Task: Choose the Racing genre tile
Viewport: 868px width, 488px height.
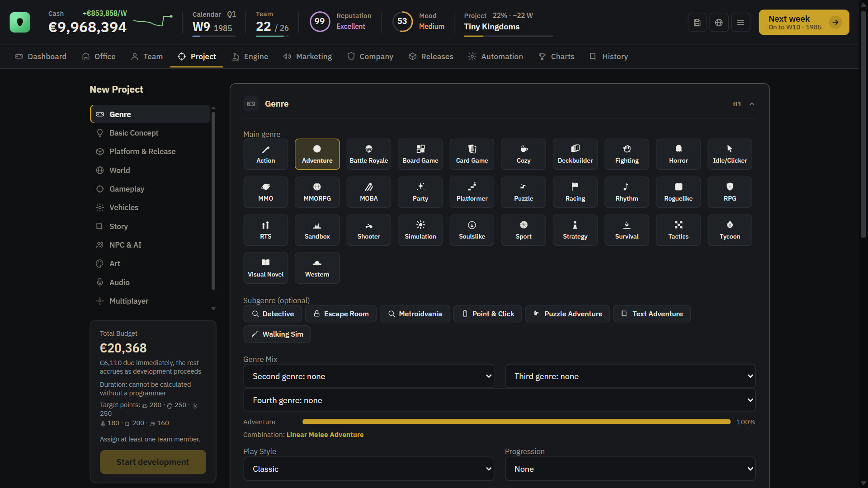Action: tap(575, 192)
